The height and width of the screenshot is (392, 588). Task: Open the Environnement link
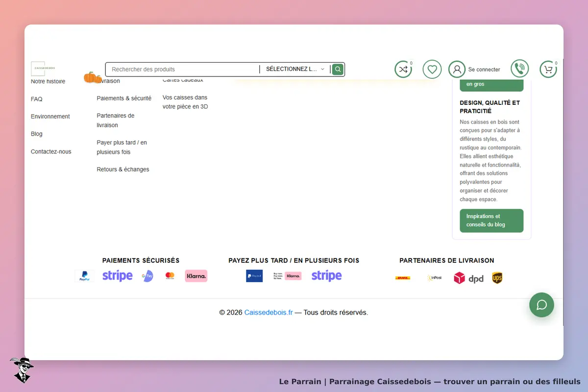pyautogui.click(x=50, y=117)
